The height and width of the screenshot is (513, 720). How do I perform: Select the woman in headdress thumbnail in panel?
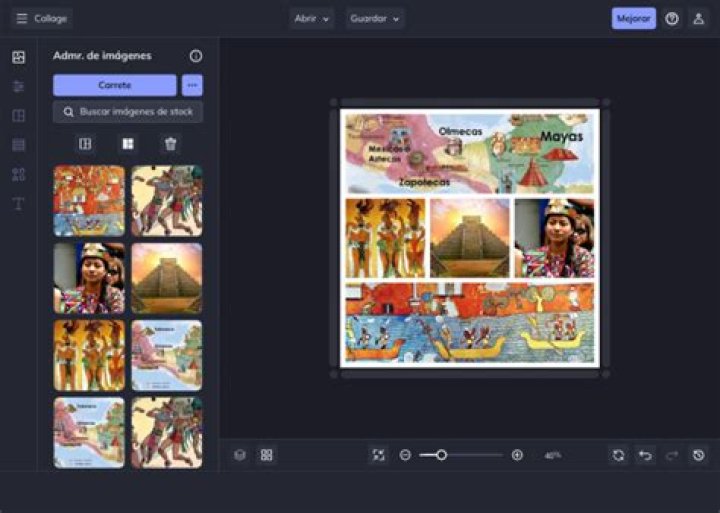(89, 278)
